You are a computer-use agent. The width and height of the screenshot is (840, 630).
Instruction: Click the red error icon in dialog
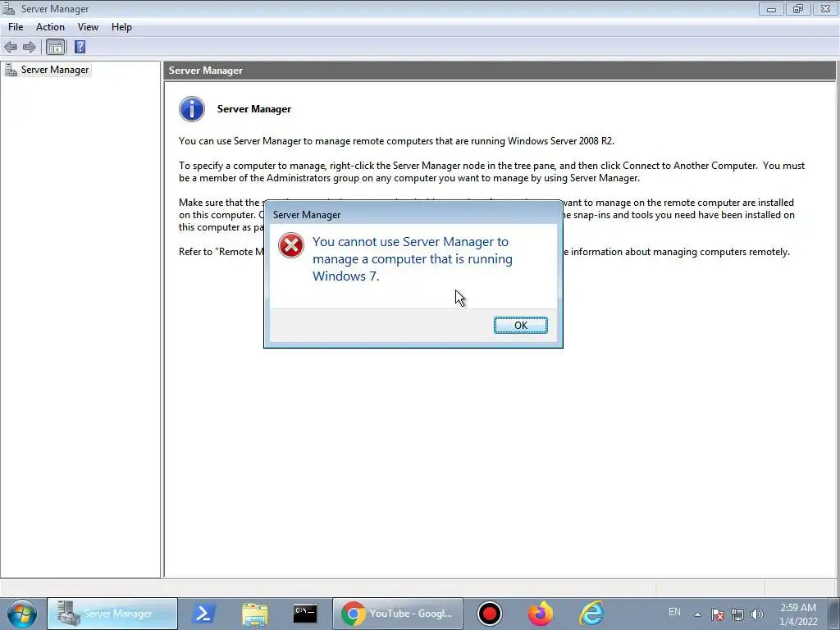pyautogui.click(x=291, y=245)
